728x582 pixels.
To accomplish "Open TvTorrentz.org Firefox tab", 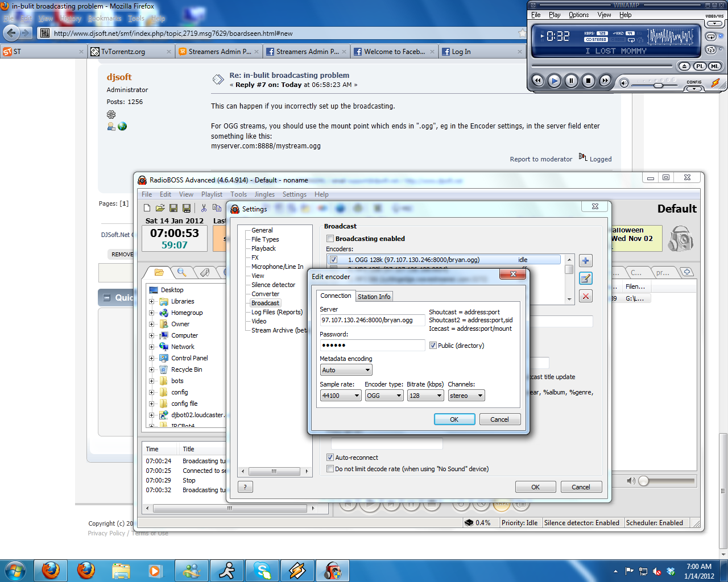I will click(x=131, y=52).
